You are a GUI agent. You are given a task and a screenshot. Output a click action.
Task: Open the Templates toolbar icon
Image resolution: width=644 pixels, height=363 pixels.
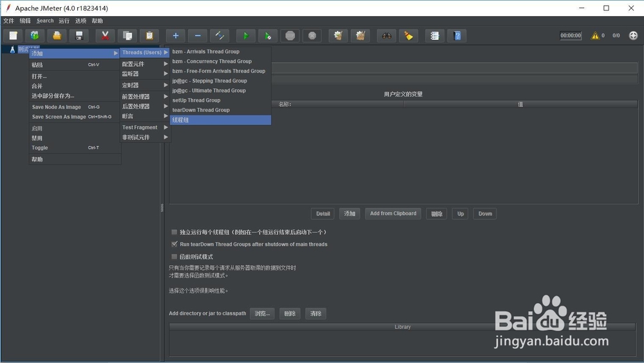(35, 36)
